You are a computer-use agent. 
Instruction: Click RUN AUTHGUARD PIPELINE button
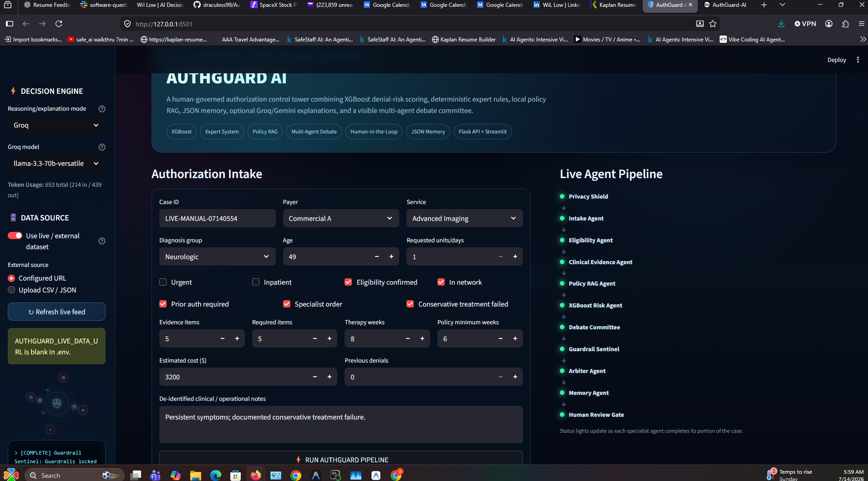tap(341, 459)
